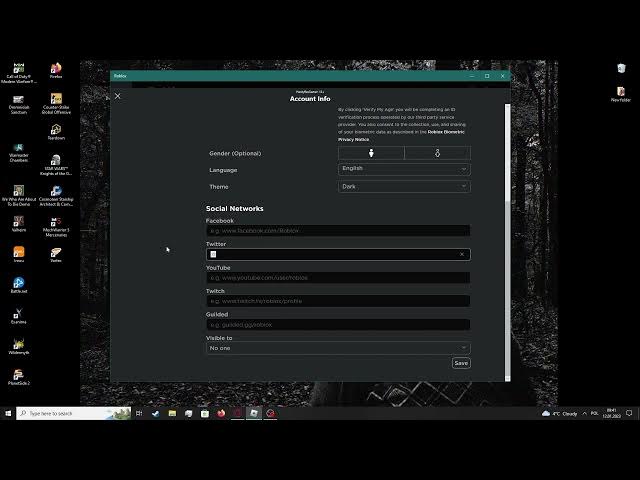Open the Valheim desktop shortcut
Viewport: 640px width, 480px height.
pos(19,224)
